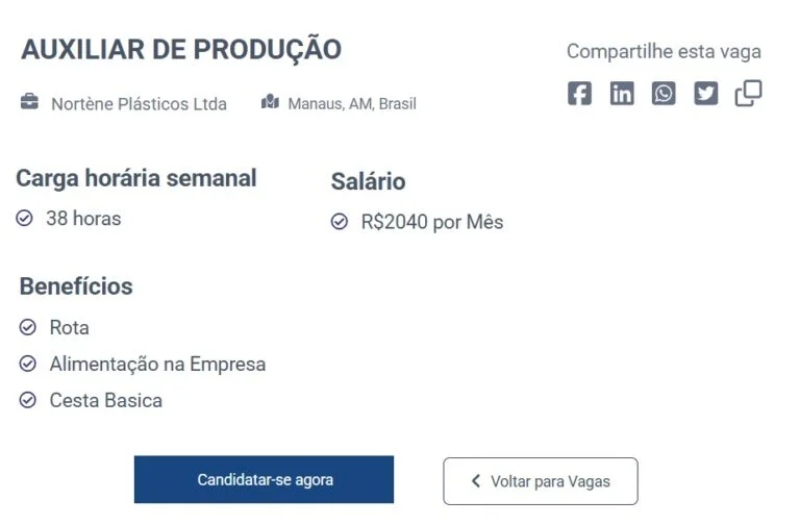
Task: Click the briefcase icon beside company name
Action: click(x=30, y=103)
